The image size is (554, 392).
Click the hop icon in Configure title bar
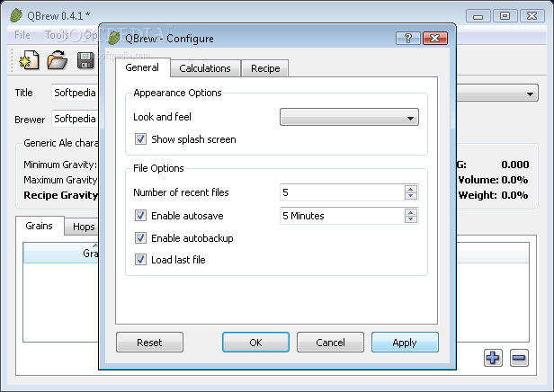113,38
